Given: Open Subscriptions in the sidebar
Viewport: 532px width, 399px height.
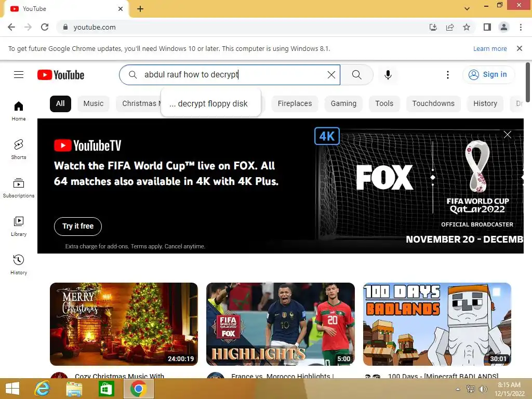Looking at the screenshot, I should pyautogui.click(x=19, y=188).
